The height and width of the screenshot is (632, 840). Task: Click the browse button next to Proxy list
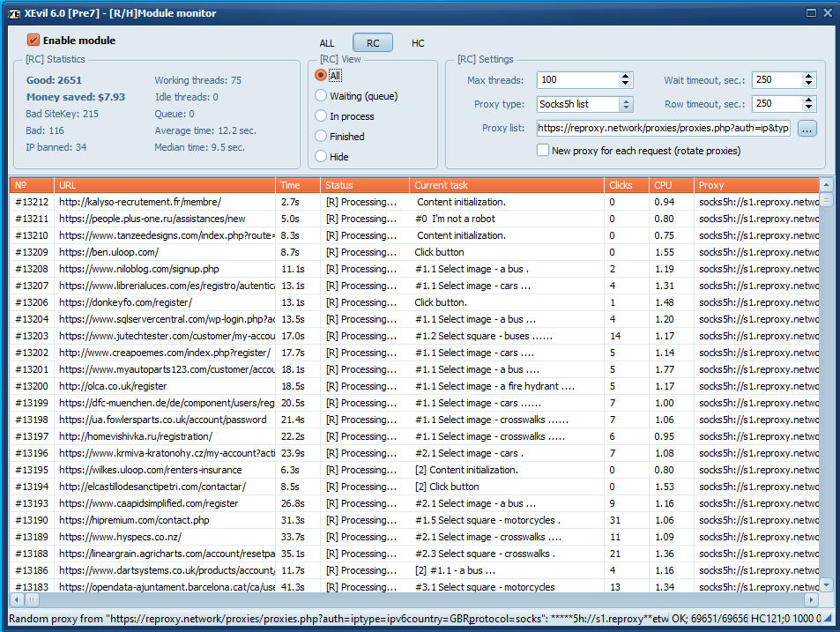(807, 129)
